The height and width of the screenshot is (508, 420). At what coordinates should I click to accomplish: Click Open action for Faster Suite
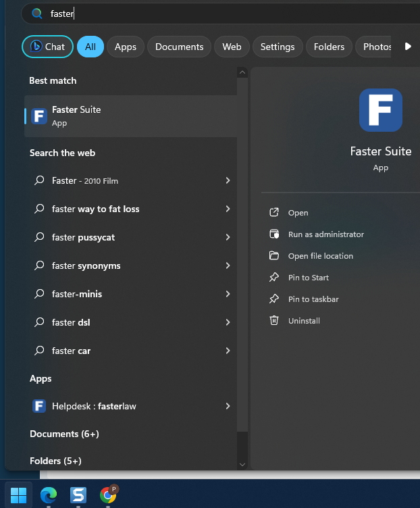(x=298, y=213)
